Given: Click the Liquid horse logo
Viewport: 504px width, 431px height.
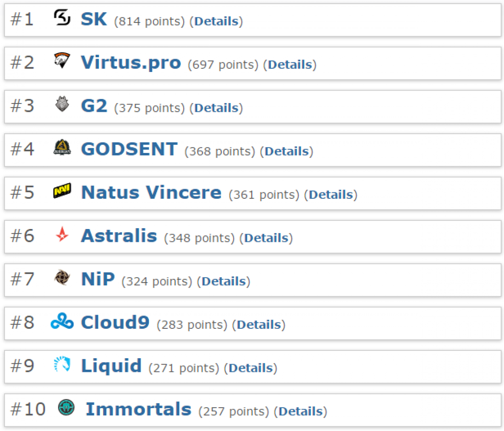Looking at the screenshot, I should (62, 364).
